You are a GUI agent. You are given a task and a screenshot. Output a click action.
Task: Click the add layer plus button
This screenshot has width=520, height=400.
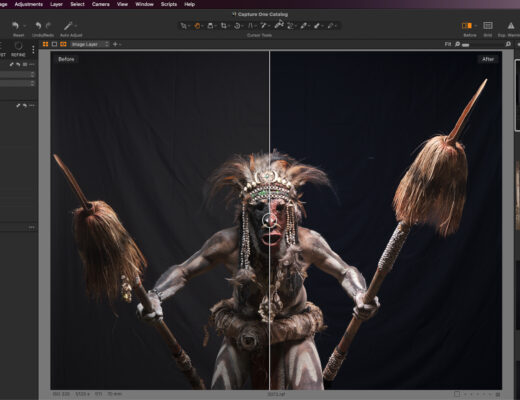coord(115,44)
